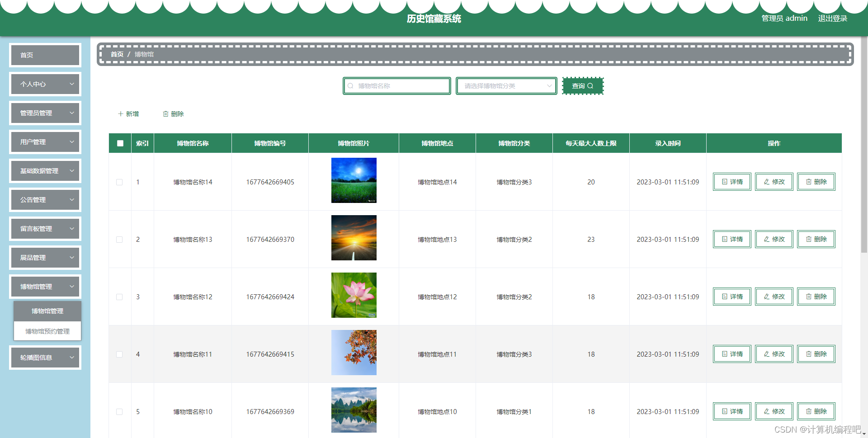Expand the 个人中心 sidebar section

[x=45, y=84]
